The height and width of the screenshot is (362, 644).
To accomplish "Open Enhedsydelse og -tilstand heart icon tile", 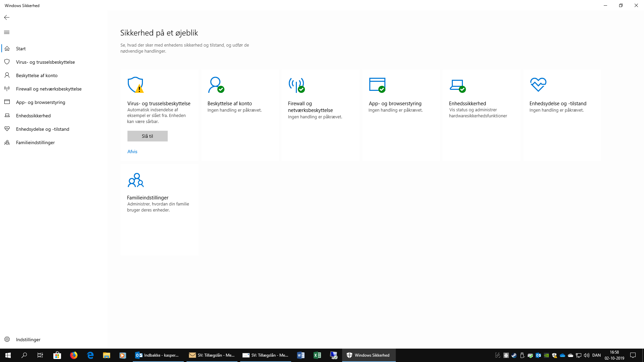I will click(x=538, y=84).
